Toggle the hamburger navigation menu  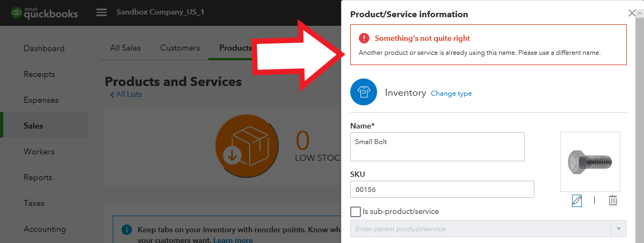102,12
